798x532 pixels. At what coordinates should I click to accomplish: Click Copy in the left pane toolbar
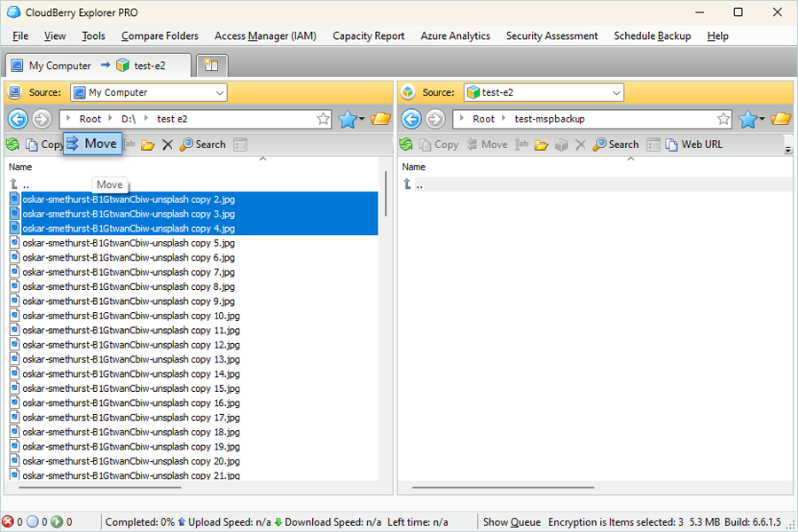pos(45,145)
